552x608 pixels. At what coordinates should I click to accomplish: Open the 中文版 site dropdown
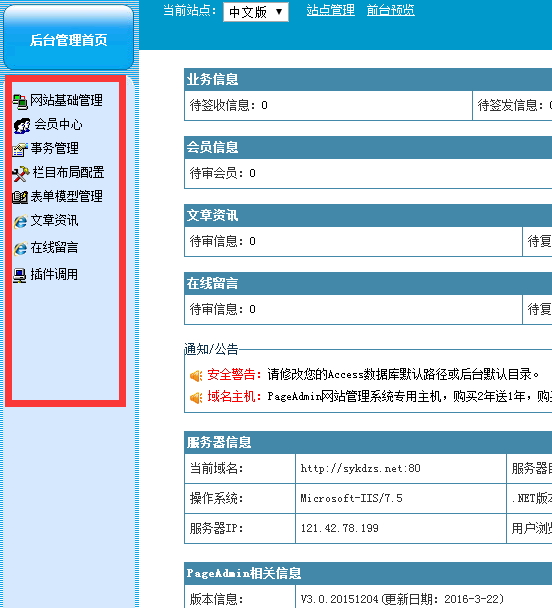(x=256, y=12)
